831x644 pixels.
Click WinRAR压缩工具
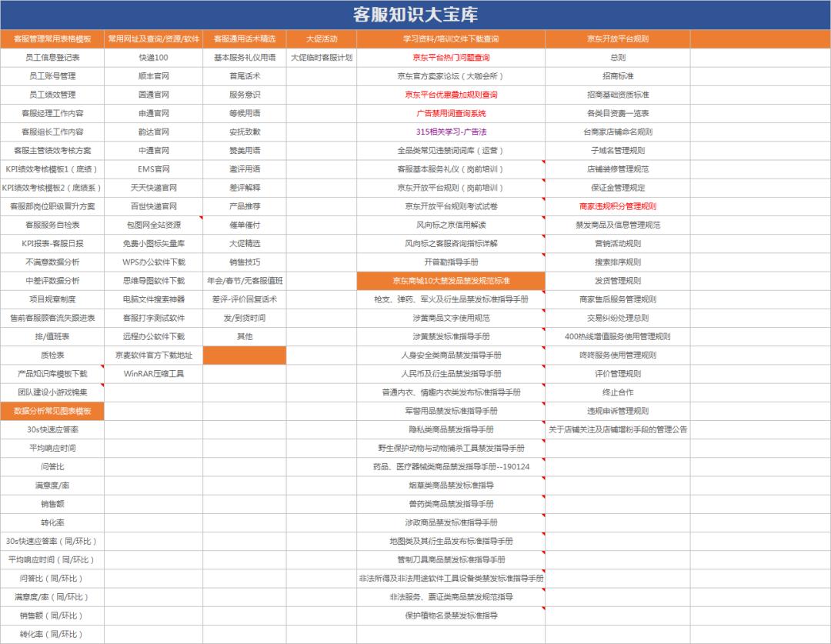pos(154,374)
